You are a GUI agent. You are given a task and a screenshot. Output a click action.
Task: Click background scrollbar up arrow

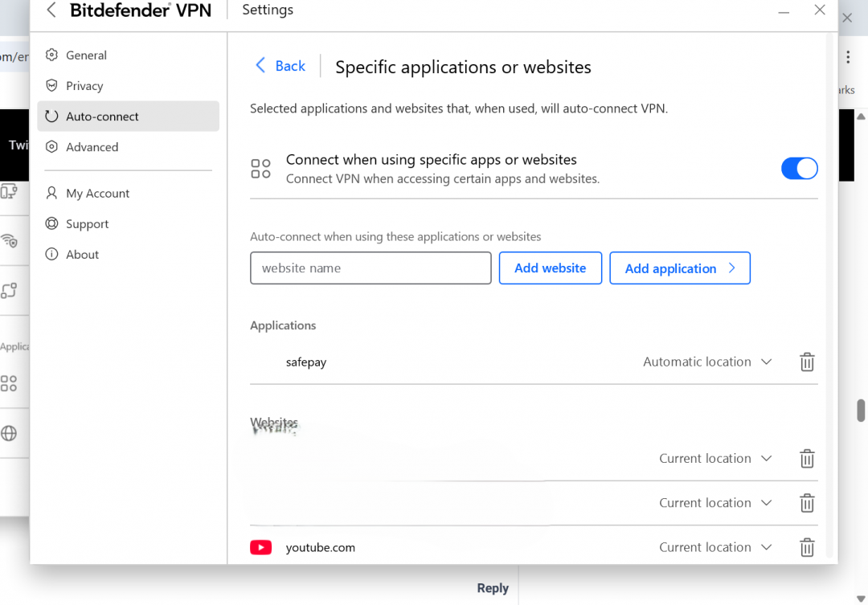[861, 117]
